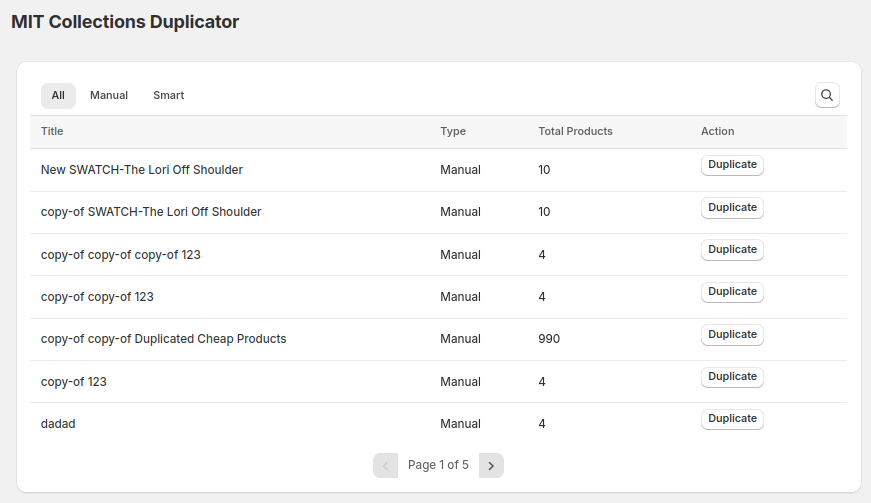
Task: Click title copy-of copy-of copy-of 123
Action: point(121,255)
